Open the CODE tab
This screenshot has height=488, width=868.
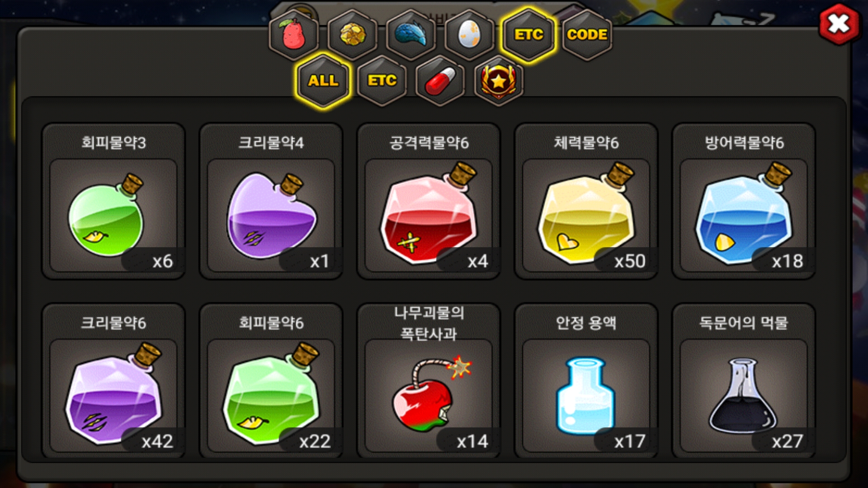(587, 34)
